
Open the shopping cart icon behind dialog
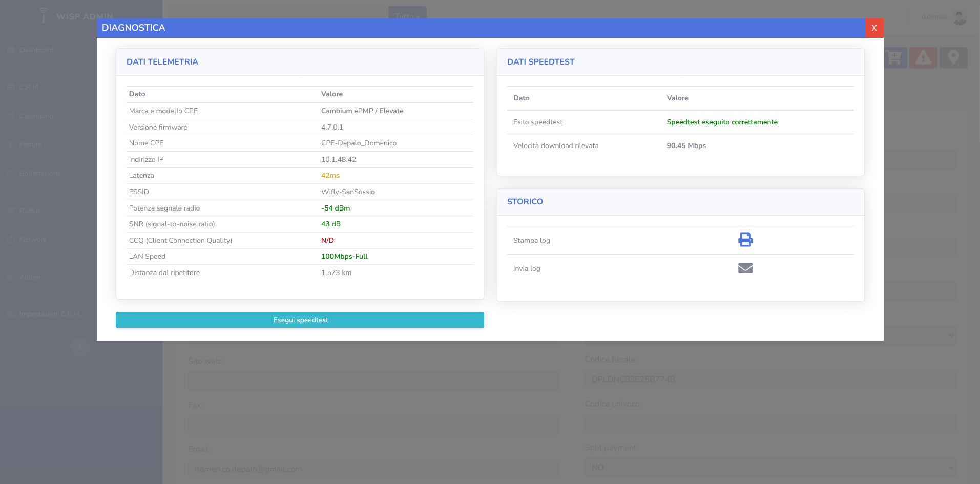tap(895, 58)
